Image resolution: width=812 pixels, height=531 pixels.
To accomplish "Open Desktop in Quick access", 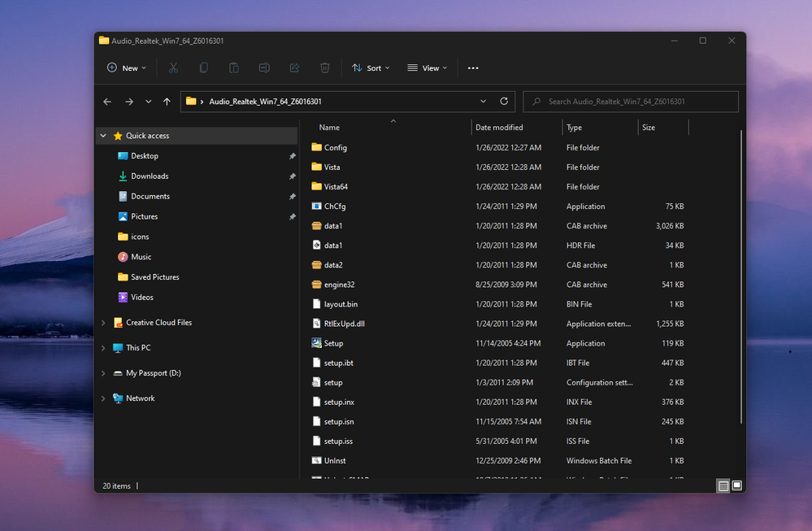I will (x=145, y=156).
